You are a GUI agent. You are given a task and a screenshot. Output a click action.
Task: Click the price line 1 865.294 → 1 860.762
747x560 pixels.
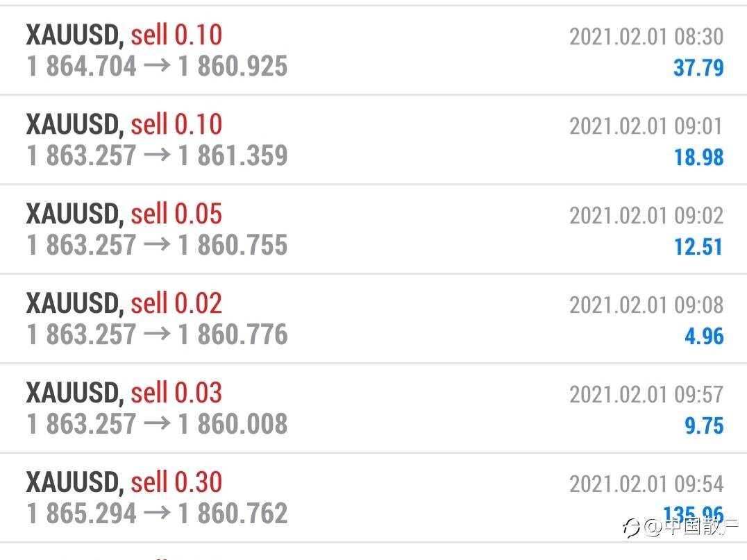[x=157, y=514]
